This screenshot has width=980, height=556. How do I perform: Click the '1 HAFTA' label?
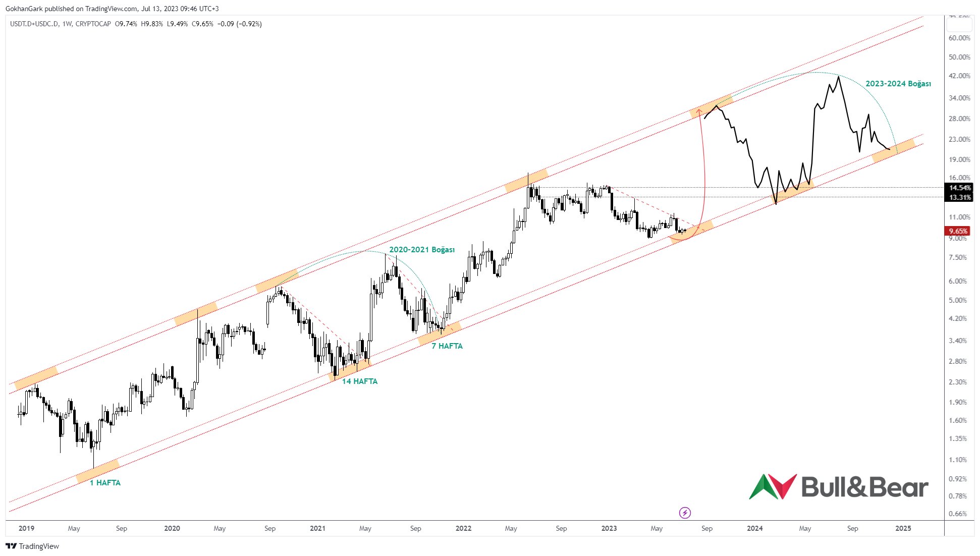tap(105, 483)
